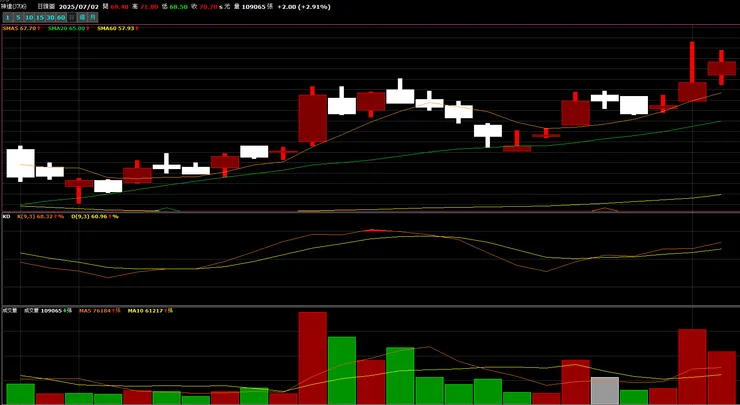Screen dimensions: 740x405
Task: Switch to the weekly chart interval
Action: 82,17
